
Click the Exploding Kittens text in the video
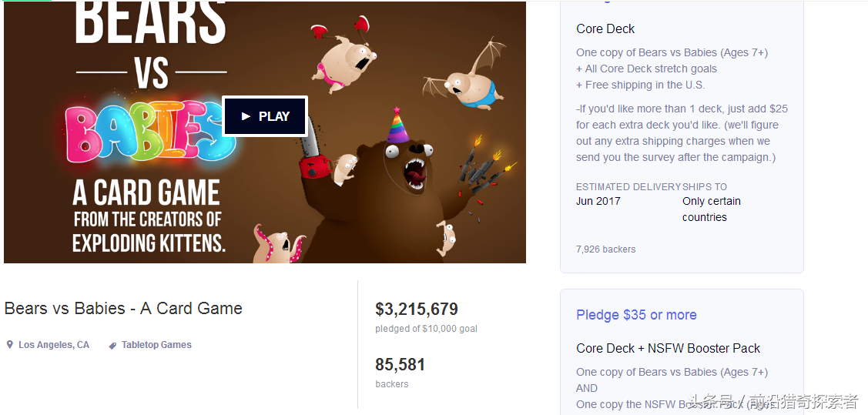(x=149, y=244)
